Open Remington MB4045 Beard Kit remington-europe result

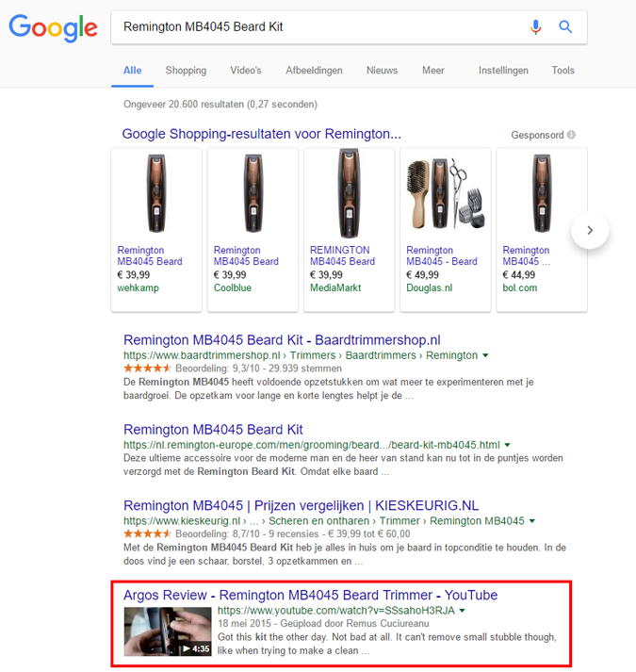coord(213,430)
